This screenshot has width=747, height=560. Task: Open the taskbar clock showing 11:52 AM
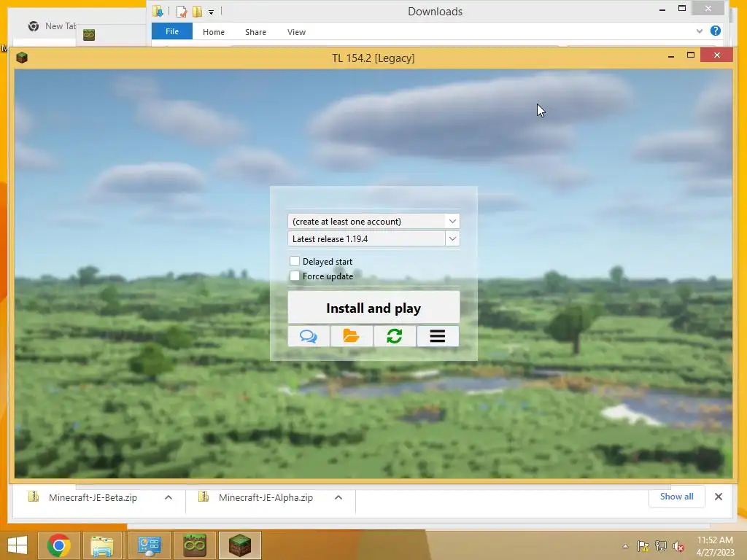(715, 545)
